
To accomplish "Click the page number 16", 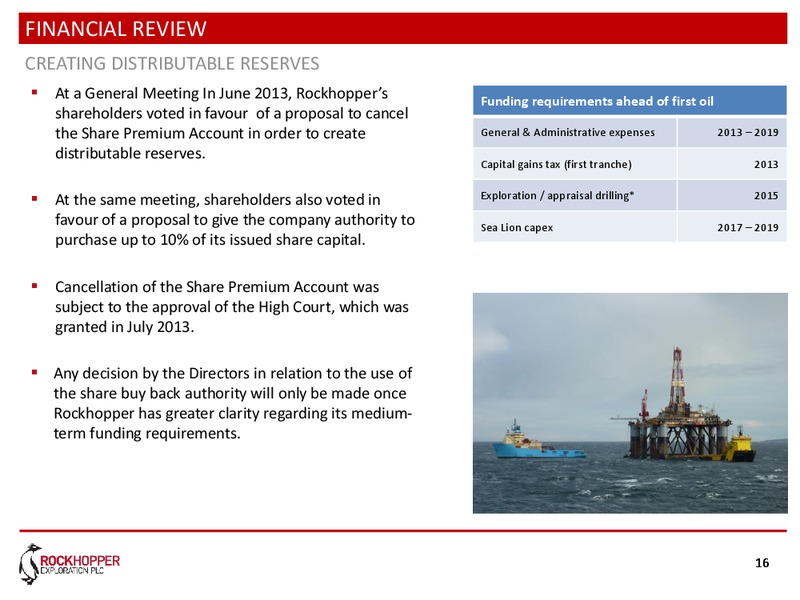I will tap(762, 563).
